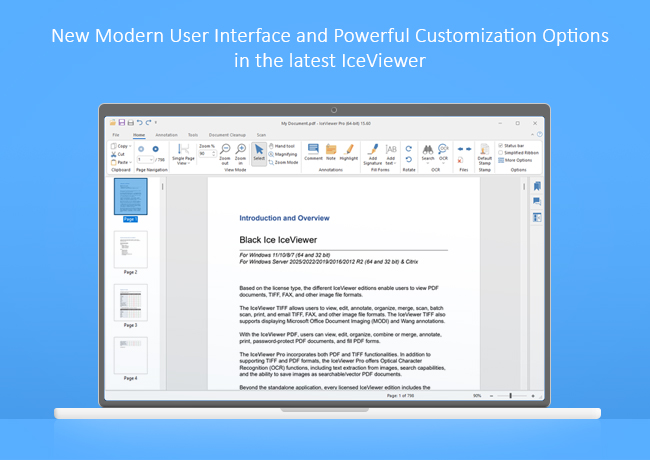
Task: Open the bookmarks side panel icon
Action: [x=537, y=186]
